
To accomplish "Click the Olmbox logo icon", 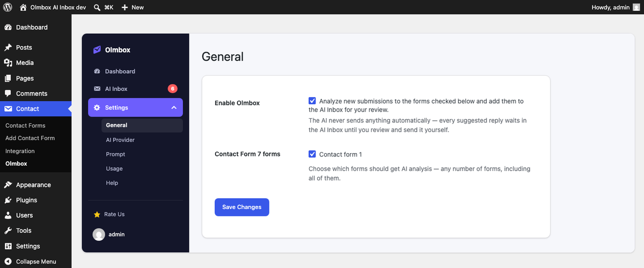I will [97, 50].
